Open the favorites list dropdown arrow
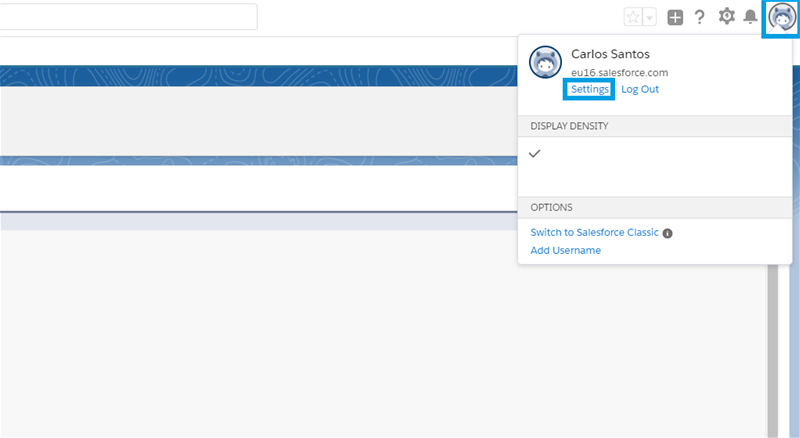800x438 pixels. click(650, 17)
